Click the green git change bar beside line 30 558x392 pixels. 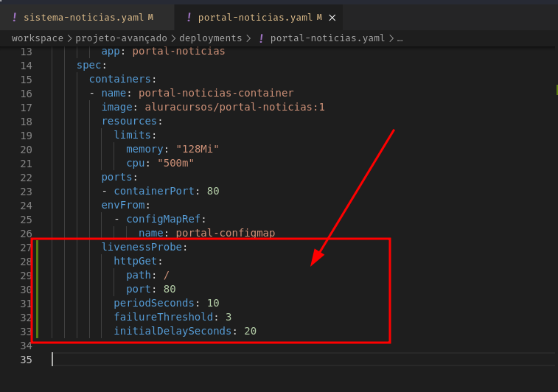coord(36,290)
